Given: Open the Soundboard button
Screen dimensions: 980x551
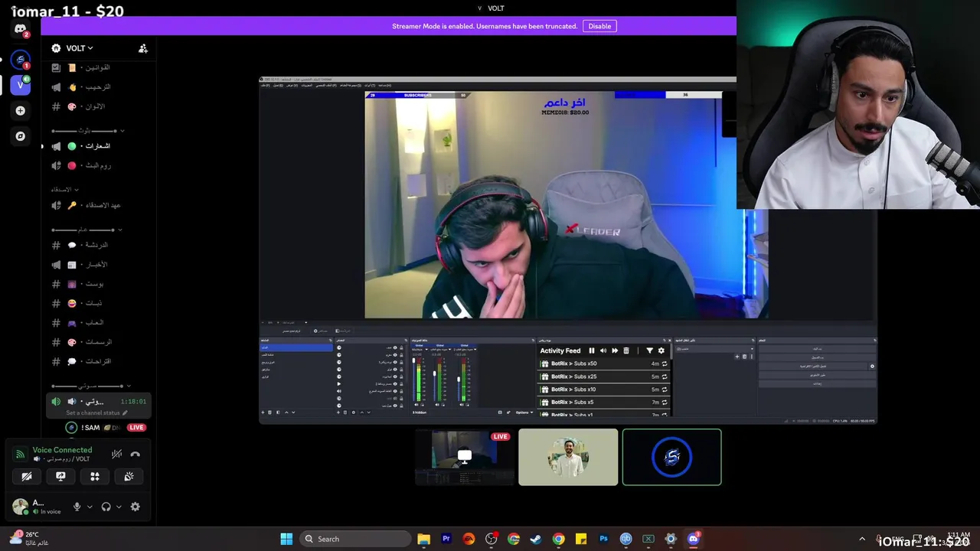Looking at the screenshot, I should pyautogui.click(x=129, y=476).
